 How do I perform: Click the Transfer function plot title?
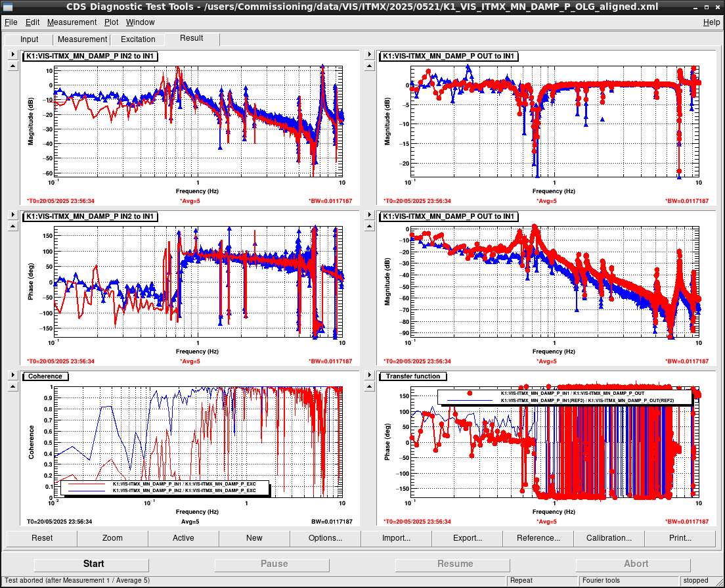point(413,376)
